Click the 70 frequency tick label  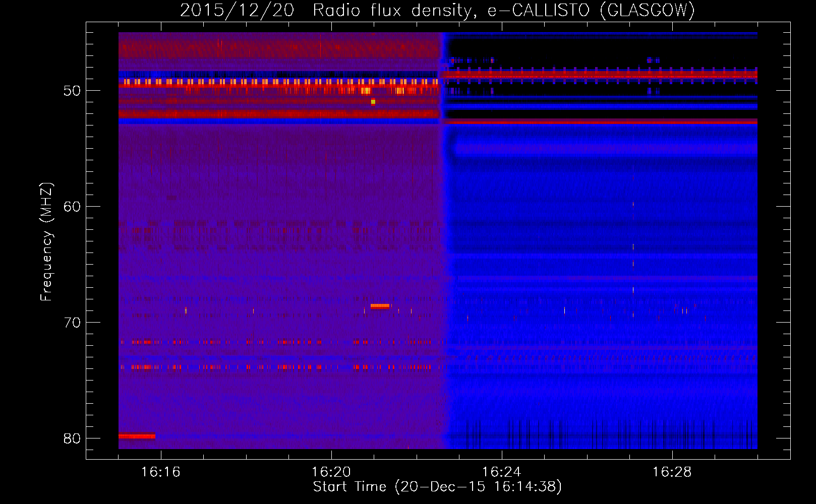72,323
